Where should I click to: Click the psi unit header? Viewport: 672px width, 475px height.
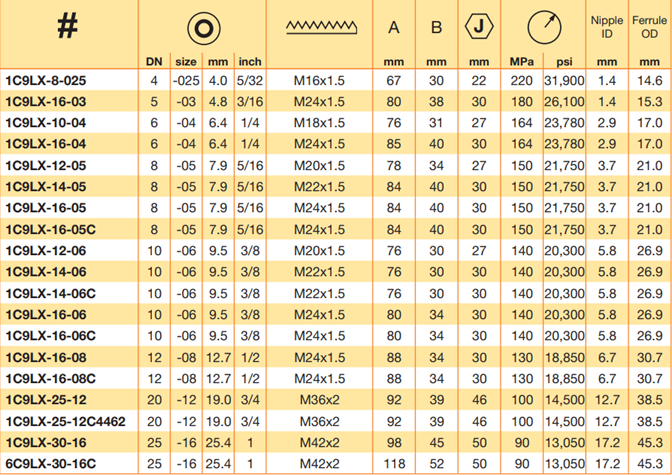point(564,61)
